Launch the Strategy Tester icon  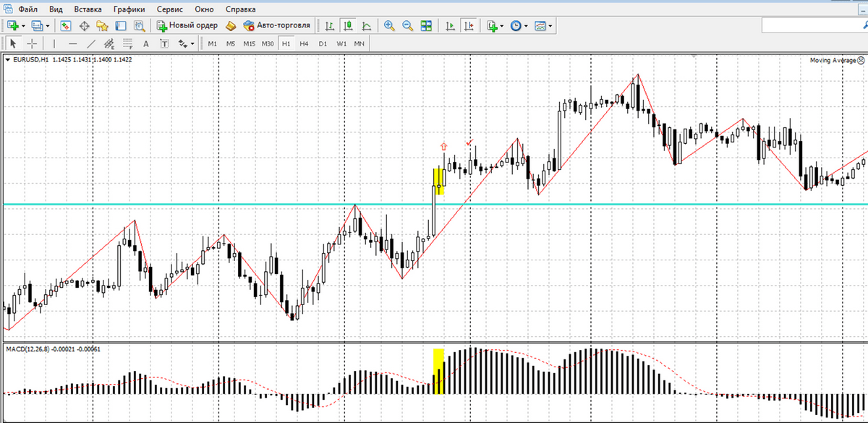pos(140,25)
